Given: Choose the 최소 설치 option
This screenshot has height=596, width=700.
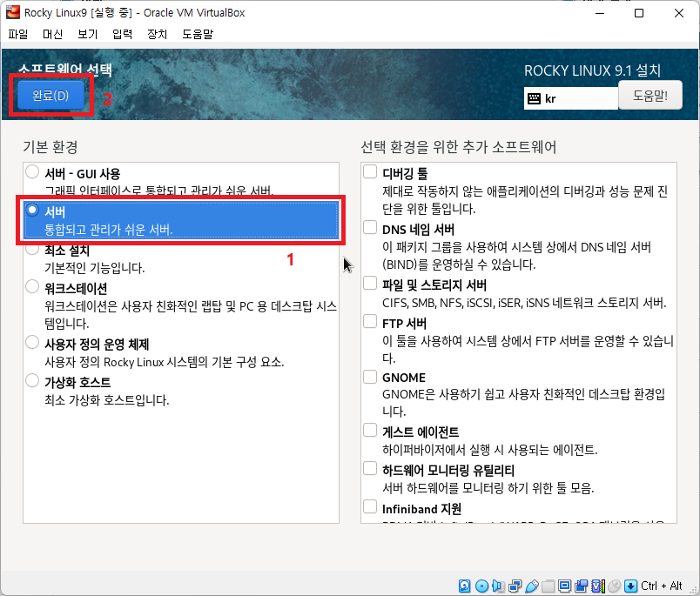Looking at the screenshot, I should (x=32, y=249).
